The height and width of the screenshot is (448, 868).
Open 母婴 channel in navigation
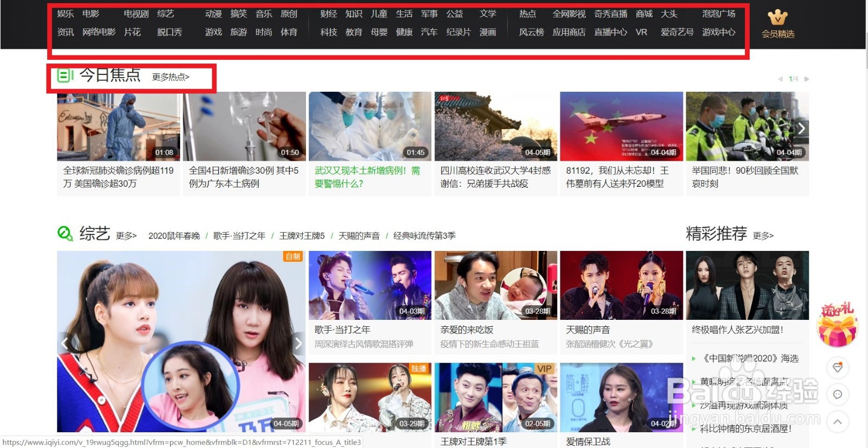click(x=379, y=32)
